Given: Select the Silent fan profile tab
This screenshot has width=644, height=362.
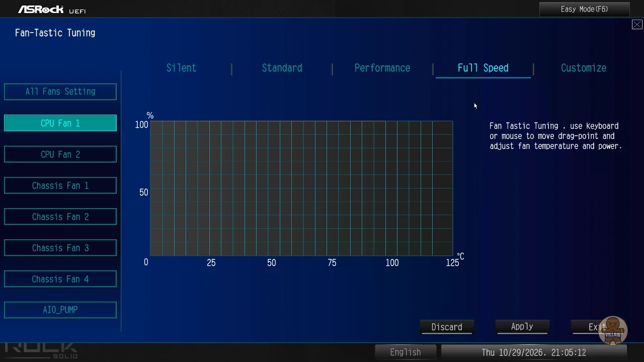Looking at the screenshot, I should pos(181,68).
